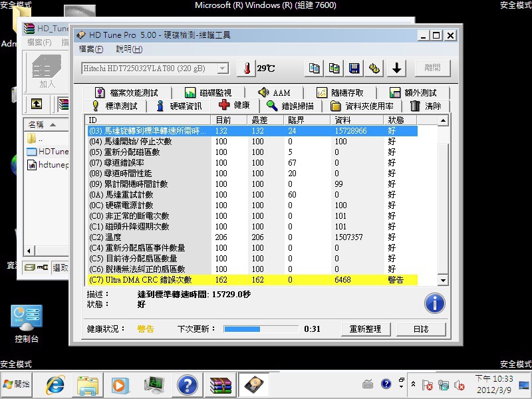The height and width of the screenshot is (399, 532).
Task: Click the 重新整理 refresh button
Action: [365, 329]
